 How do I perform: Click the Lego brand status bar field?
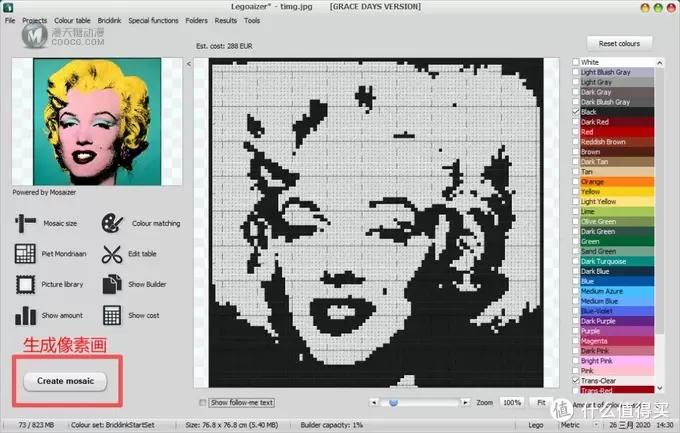(x=536, y=425)
